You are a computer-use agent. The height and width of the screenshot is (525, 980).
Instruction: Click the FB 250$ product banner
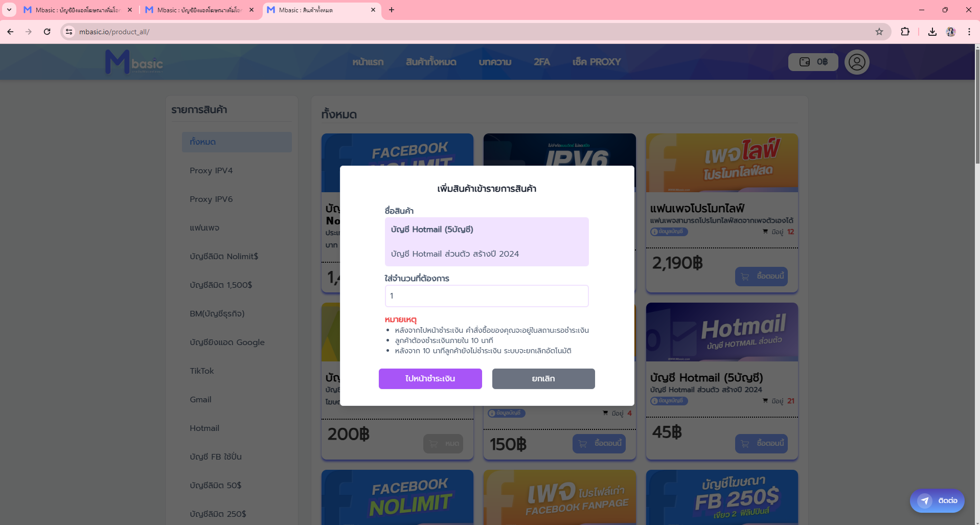pyautogui.click(x=722, y=497)
